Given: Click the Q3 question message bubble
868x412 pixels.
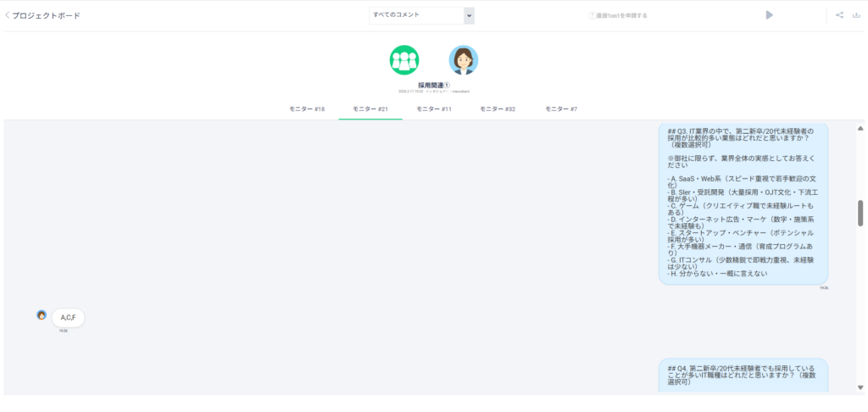Looking at the screenshot, I should [743, 202].
